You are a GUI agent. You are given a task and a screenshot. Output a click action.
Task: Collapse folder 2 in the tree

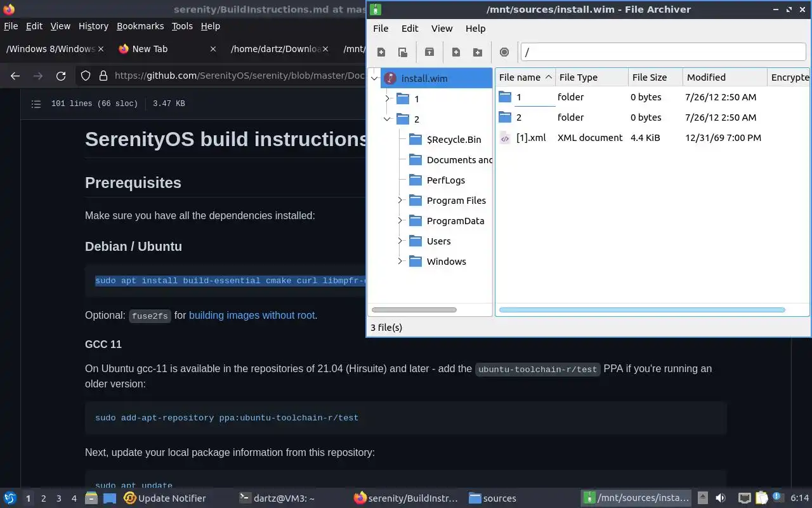(388, 119)
